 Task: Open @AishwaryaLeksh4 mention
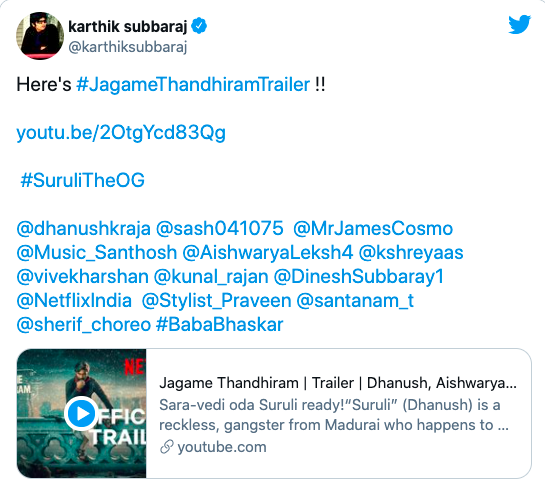pos(268,253)
